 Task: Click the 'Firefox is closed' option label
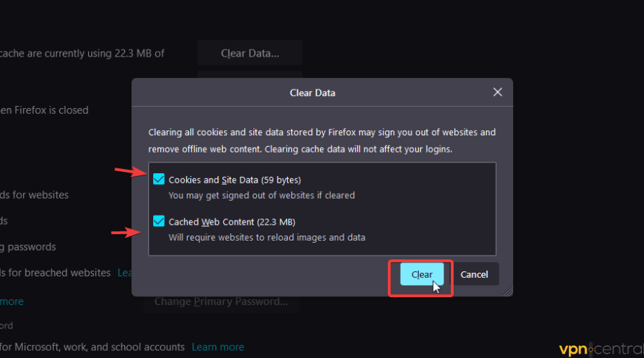click(x=44, y=110)
